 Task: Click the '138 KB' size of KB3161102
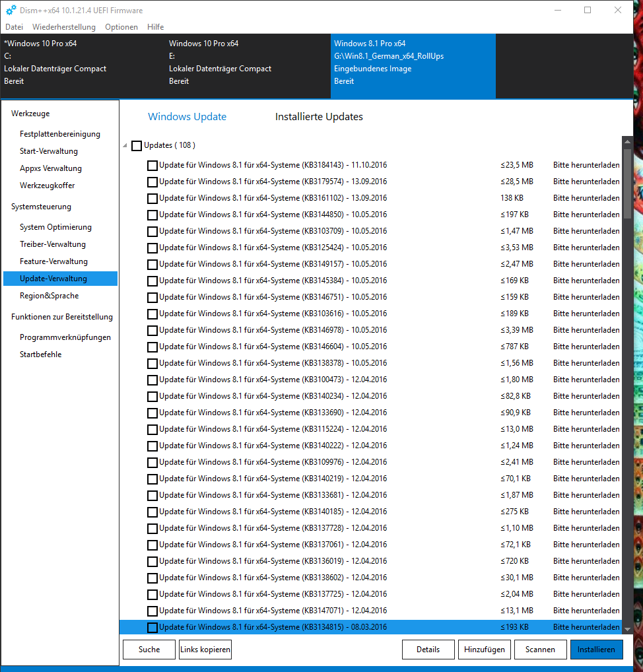point(512,198)
